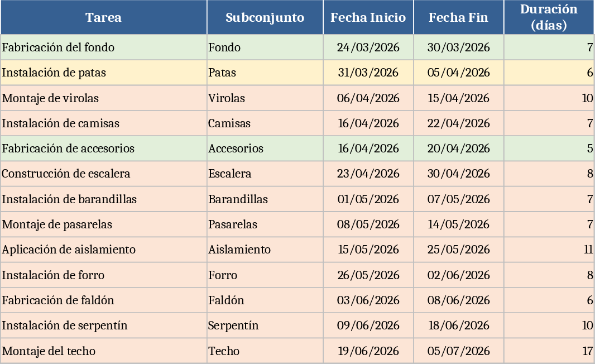595x364 pixels.
Task: Click the Construcción de escalera cell
Action: [104, 174]
